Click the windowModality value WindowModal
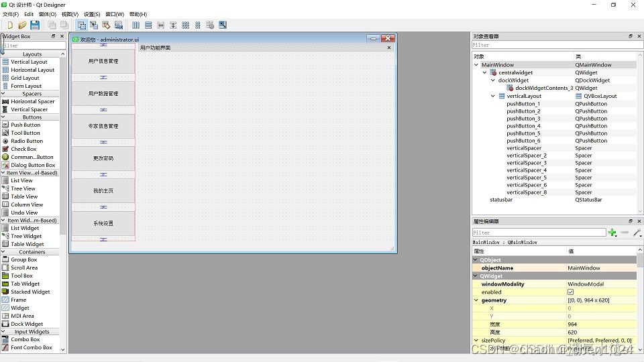This screenshot has height=362, width=644. [x=586, y=284]
